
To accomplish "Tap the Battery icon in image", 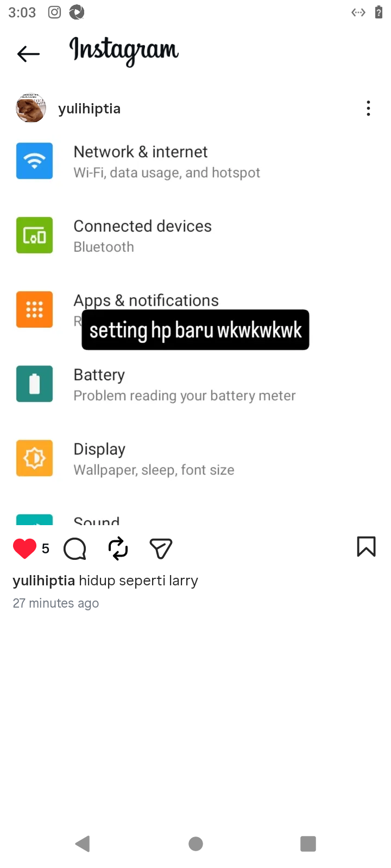I will coord(34,384).
